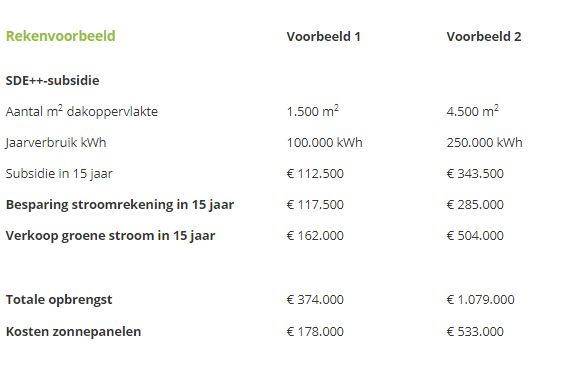Select the 100.000 kWh value
Viewport: 580px width, 367px height.
click(324, 142)
